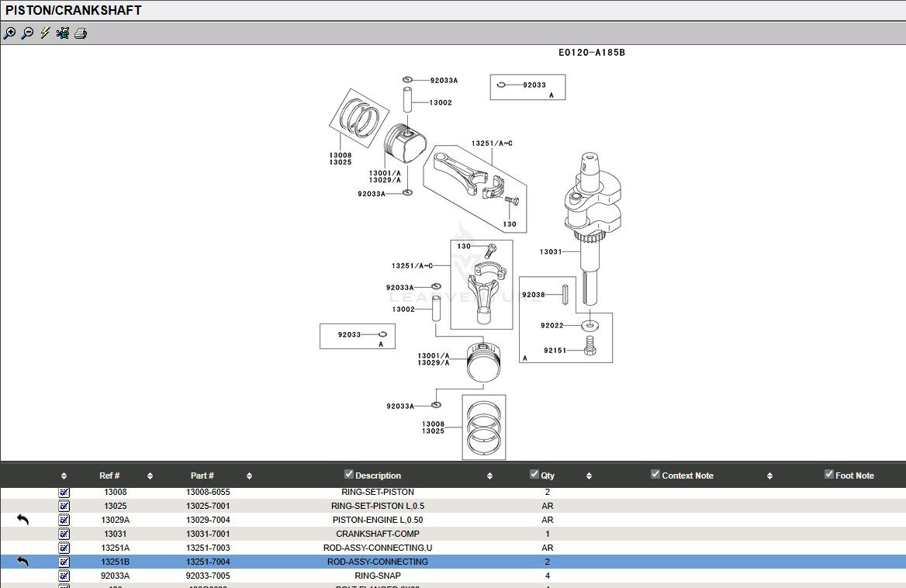
Task: Sort by Ref # using its sort arrows
Action: tap(150, 476)
